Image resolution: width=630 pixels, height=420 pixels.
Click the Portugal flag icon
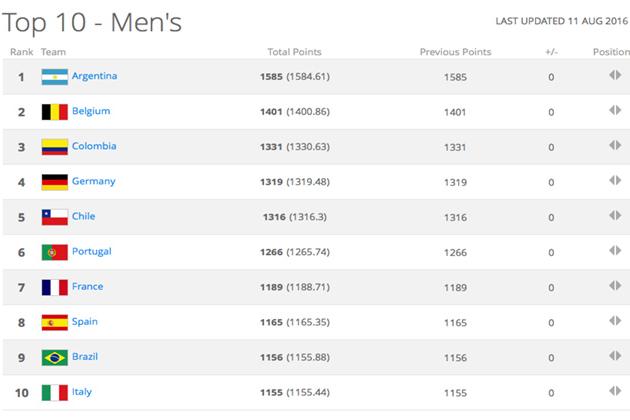[x=54, y=252]
